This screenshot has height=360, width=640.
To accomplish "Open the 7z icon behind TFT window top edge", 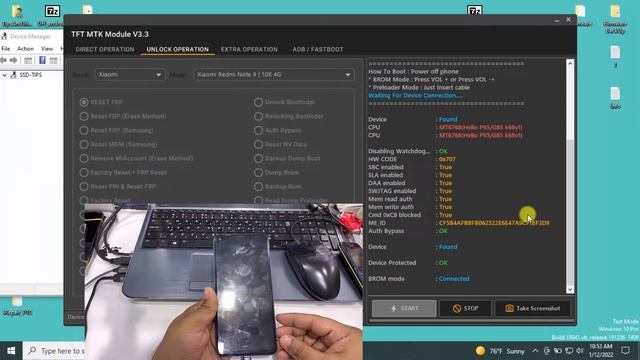I will (x=474, y=10).
